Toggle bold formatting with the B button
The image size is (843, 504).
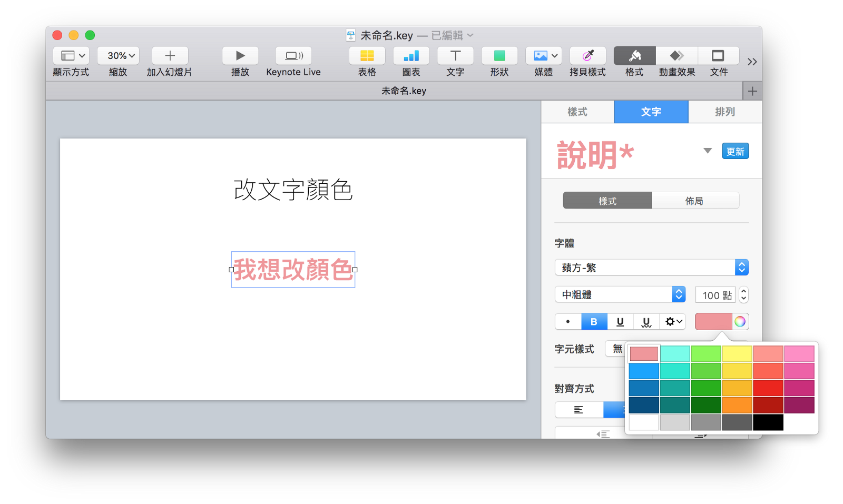(594, 321)
